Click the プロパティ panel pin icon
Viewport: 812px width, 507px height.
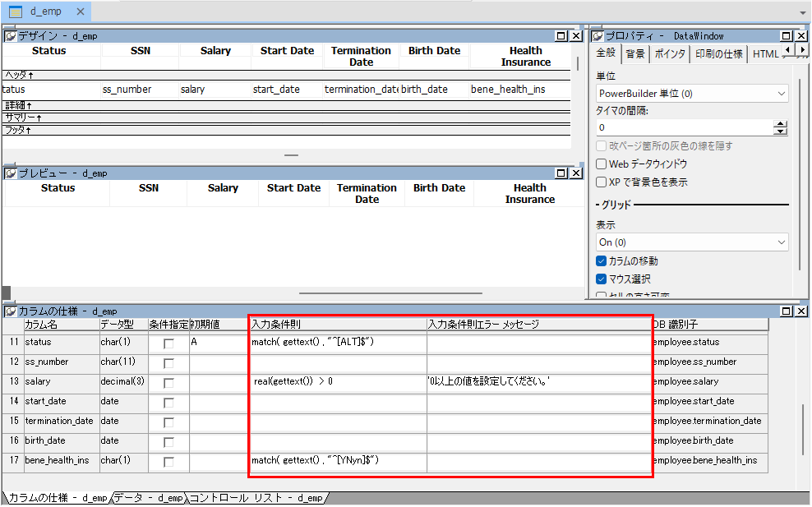pos(597,35)
